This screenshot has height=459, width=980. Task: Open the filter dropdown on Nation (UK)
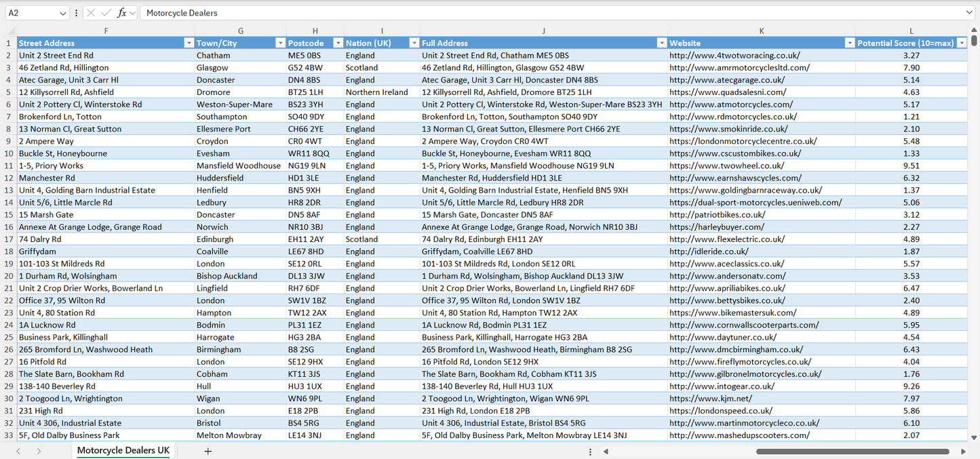414,42
